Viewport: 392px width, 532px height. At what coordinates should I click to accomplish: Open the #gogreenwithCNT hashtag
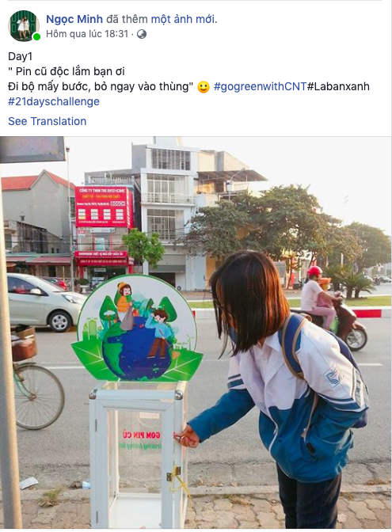pos(261,86)
